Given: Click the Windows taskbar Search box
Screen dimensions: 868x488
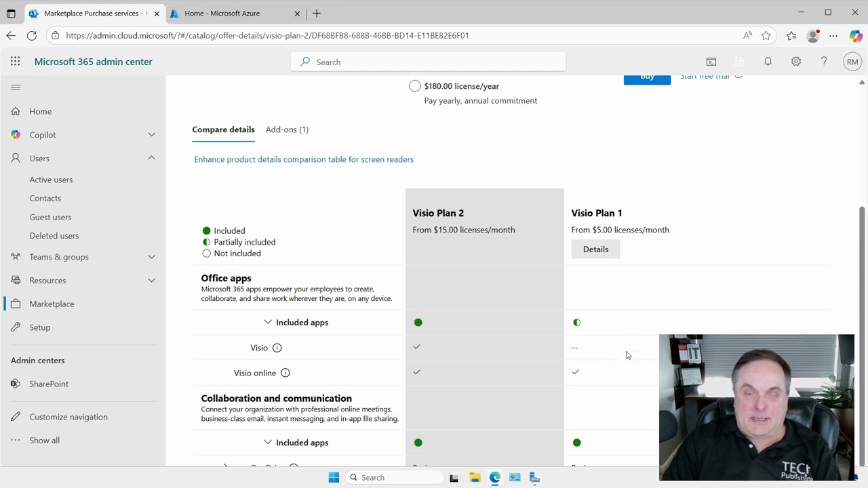Looking at the screenshot, I should pyautogui.click(x=395, y=477).
